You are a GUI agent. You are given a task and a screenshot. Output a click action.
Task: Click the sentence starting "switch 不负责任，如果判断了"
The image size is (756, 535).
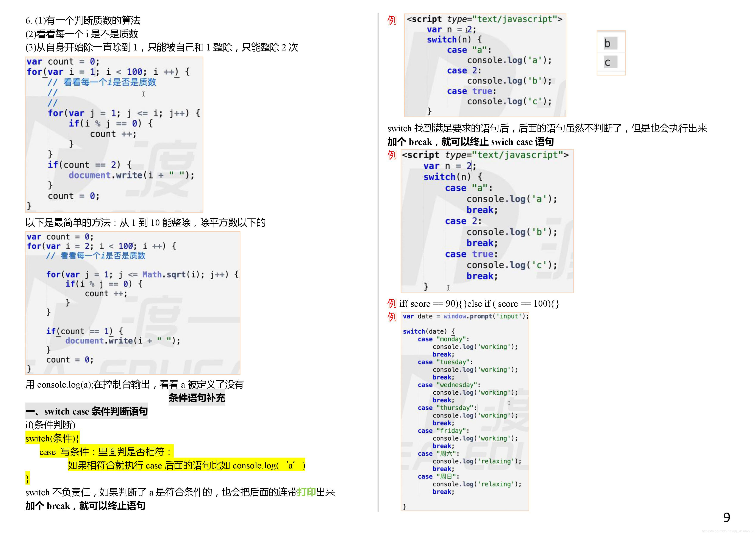tap(180, 492)
